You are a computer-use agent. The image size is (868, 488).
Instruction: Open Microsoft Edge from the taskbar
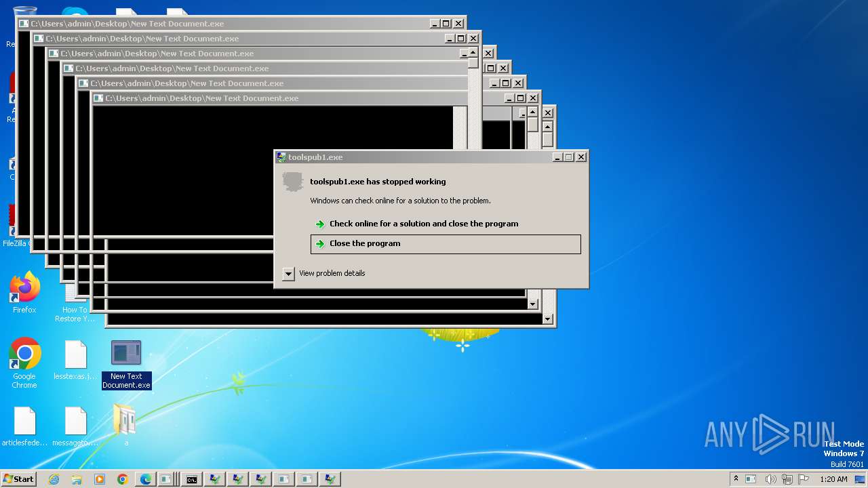pos(146,479)
